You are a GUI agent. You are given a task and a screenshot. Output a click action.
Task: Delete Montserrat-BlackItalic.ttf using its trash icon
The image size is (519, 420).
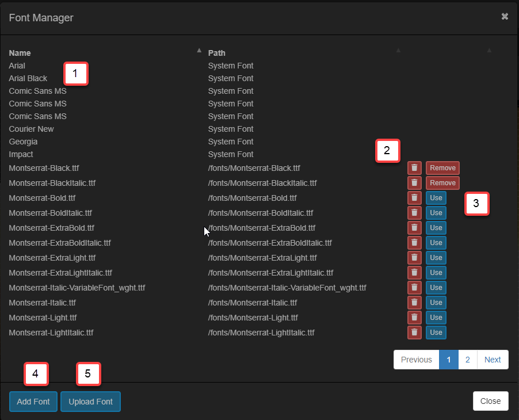pyautogui.click(x=414, y=183)
